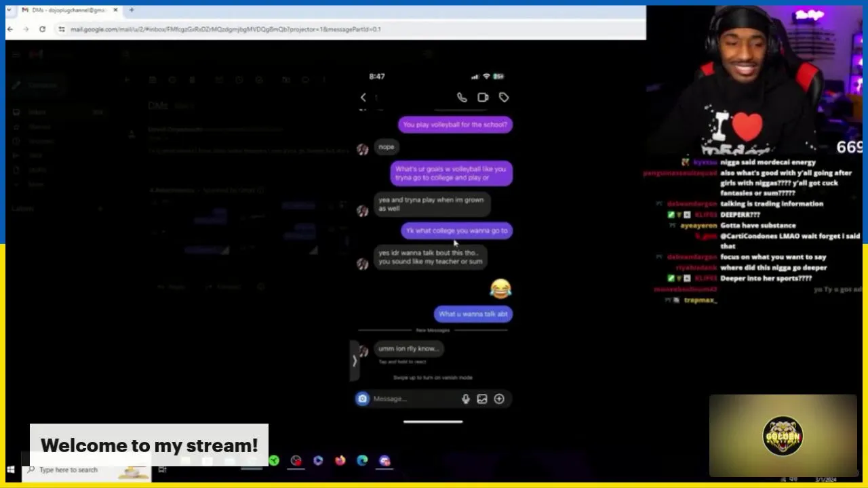Screen dimensions: 868x488
Task: Click the "nope" reply bubble
Action: (387, 146)
